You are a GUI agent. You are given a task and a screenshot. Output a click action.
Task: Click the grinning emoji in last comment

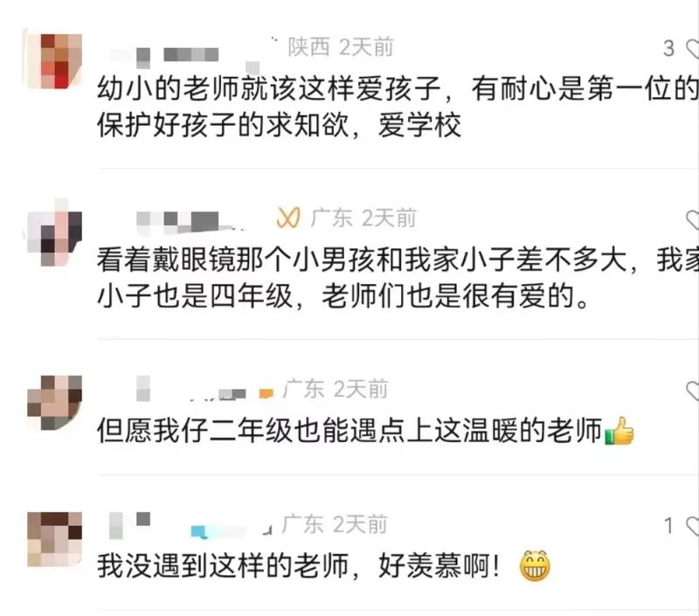tap(535, 566)
